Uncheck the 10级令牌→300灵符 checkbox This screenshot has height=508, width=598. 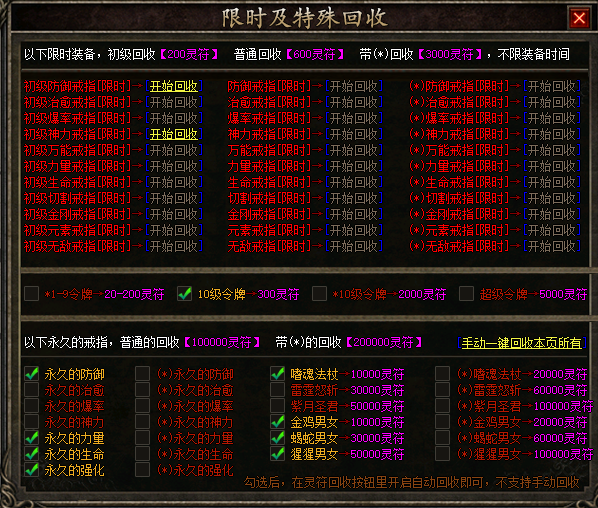185,294
